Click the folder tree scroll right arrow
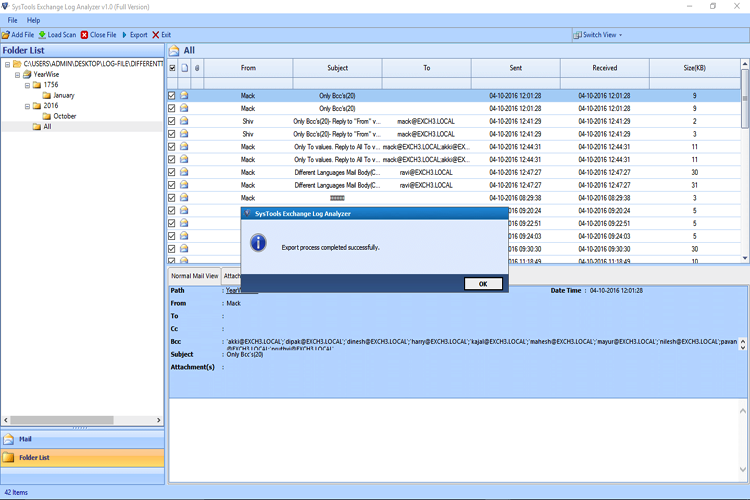The image size is (750, 500). pyautogui.click(x=158, y=420)
